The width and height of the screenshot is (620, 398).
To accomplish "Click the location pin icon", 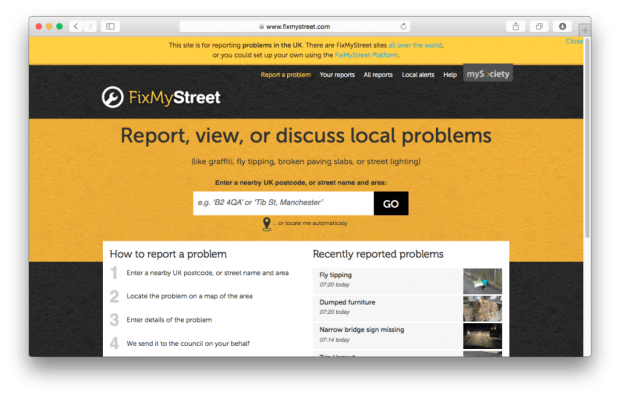I will coord(267,224).
